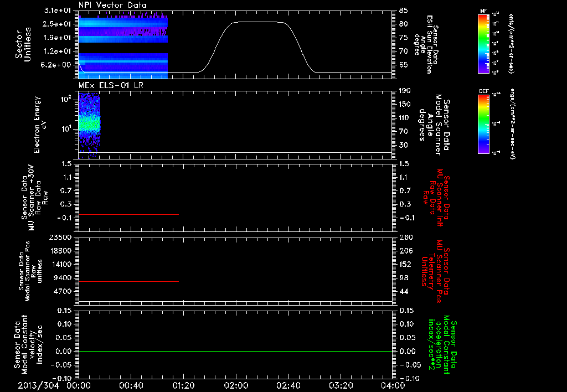Select the NF color bar
Image resolution: width=567 pixels, height=392 pixels.
(483, 44)
